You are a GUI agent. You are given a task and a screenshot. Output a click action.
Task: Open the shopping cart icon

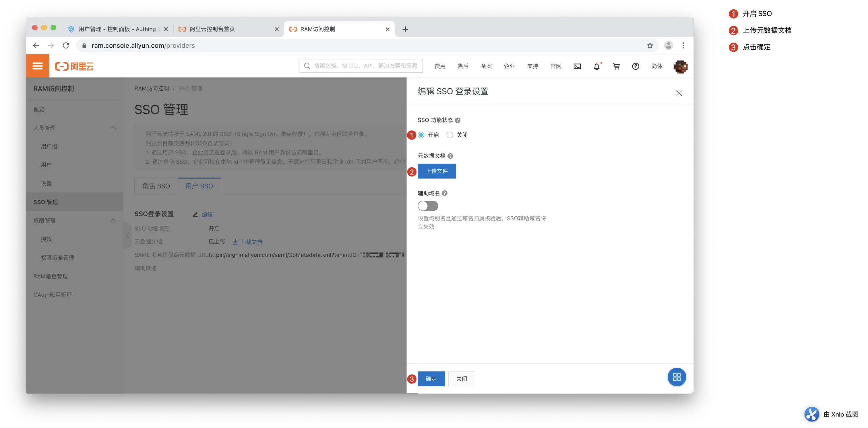tap(616, 66)
